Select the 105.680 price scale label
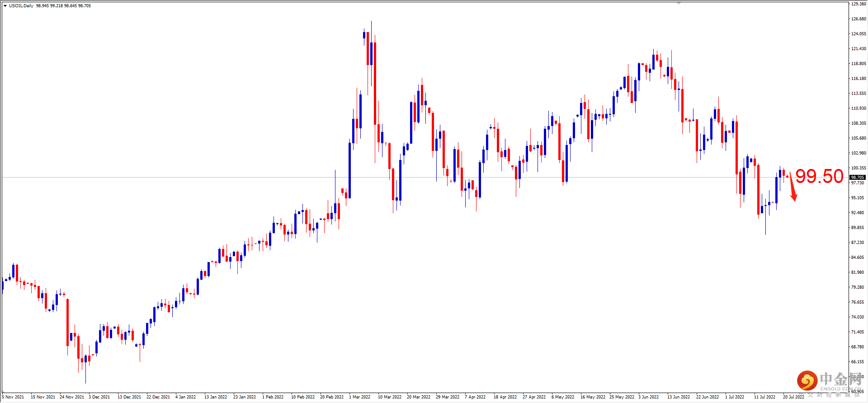 859,138
